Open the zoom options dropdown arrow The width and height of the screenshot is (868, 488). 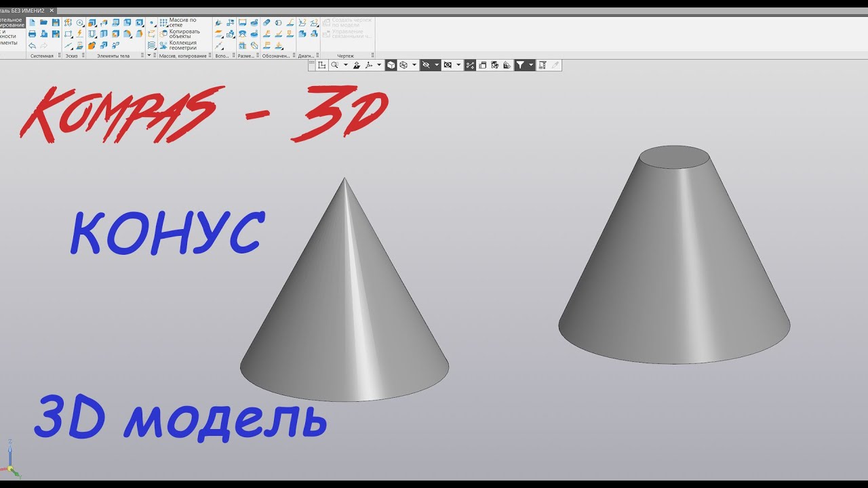(x=346, y=65)
